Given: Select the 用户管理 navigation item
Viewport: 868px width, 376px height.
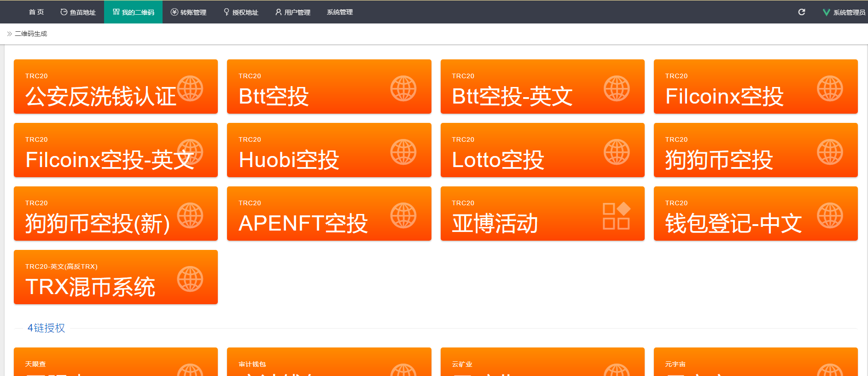Looking at the screenshot, I should click(x=293, y=12).
